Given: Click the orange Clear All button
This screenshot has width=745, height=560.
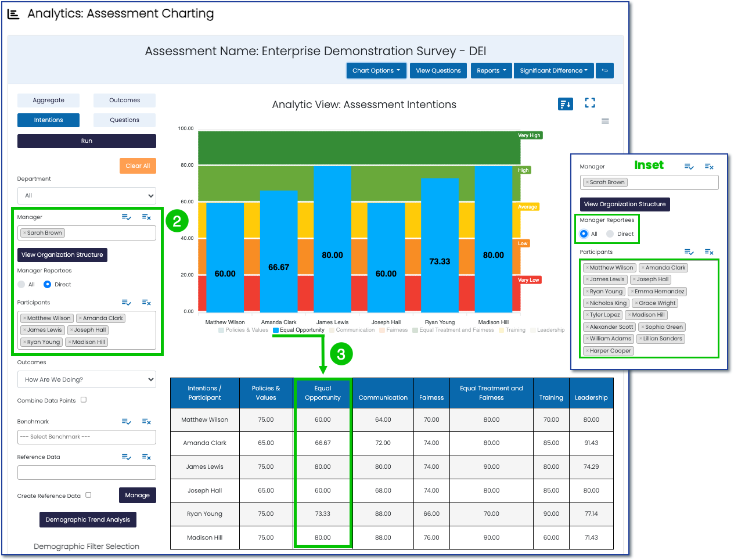Looking at the screenshot, I should click(138, 166).
